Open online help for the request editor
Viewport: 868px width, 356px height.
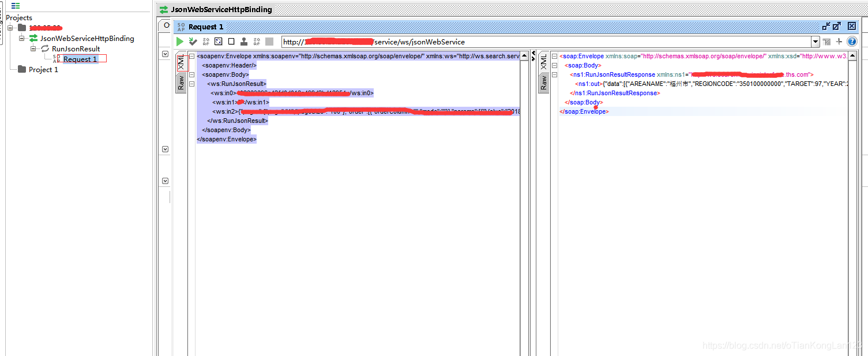[852, 42]
